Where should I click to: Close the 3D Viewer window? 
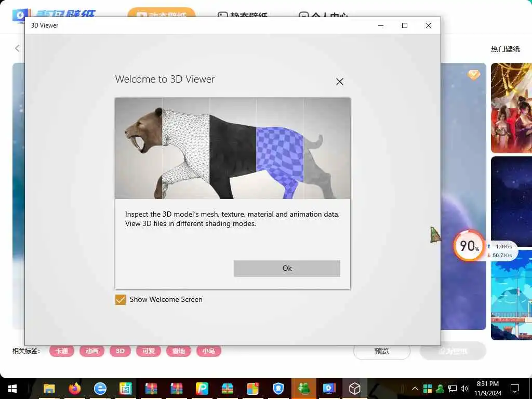[429, 25]
